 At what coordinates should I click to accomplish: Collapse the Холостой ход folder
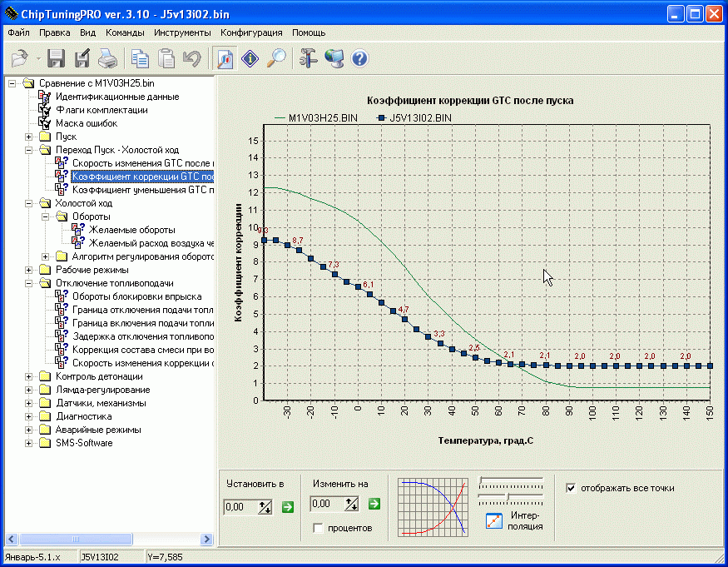pyautogui.click(x=29, y=203)
